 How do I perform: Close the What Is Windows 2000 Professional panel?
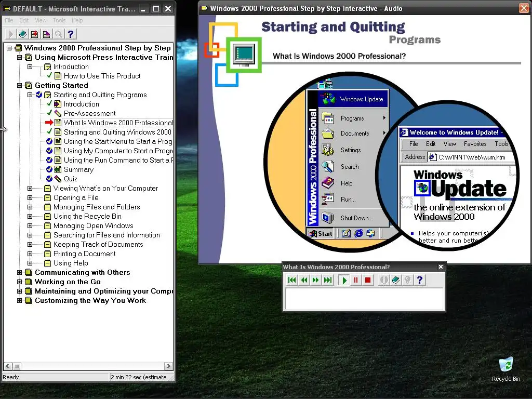coord(441,267)
